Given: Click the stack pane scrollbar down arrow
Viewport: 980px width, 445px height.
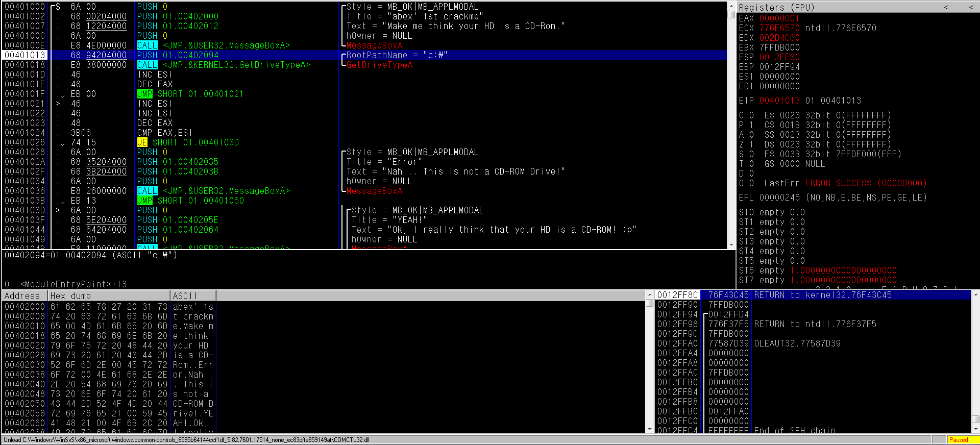Looking at the screenshot, I should 975,429.
